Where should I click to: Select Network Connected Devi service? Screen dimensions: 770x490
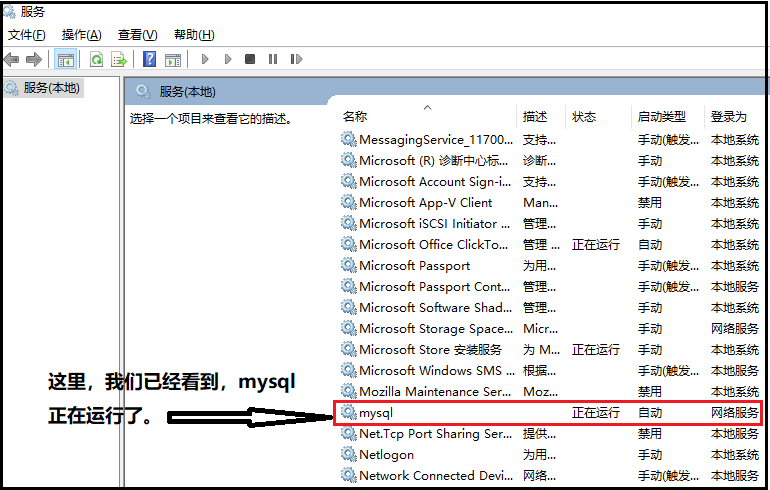click(x=550, y=476)
